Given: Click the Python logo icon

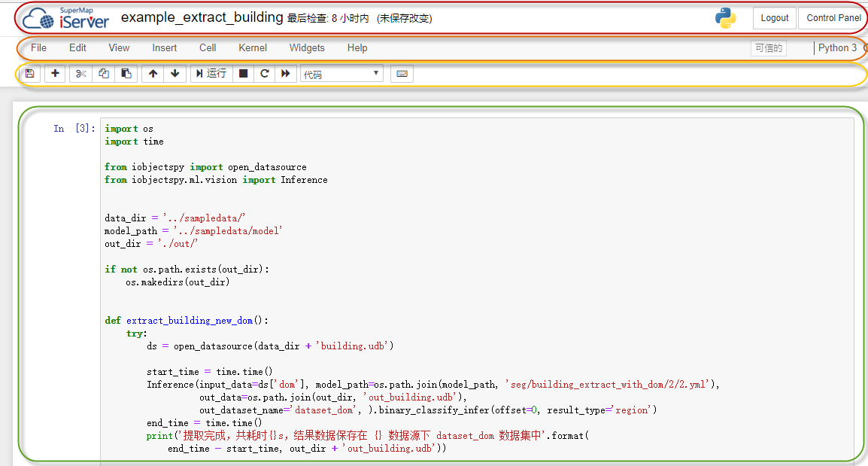Looking at the screenshot, I should click(725, 18).
